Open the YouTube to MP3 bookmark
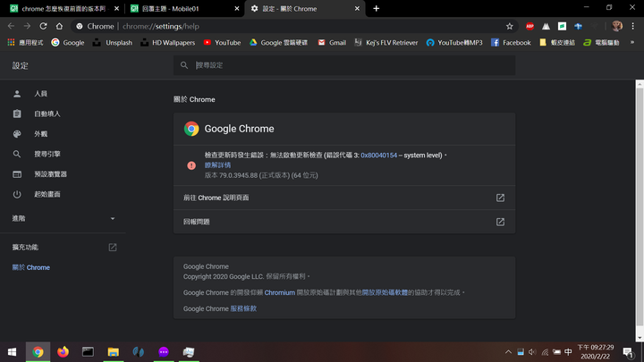 click(454, 42)
